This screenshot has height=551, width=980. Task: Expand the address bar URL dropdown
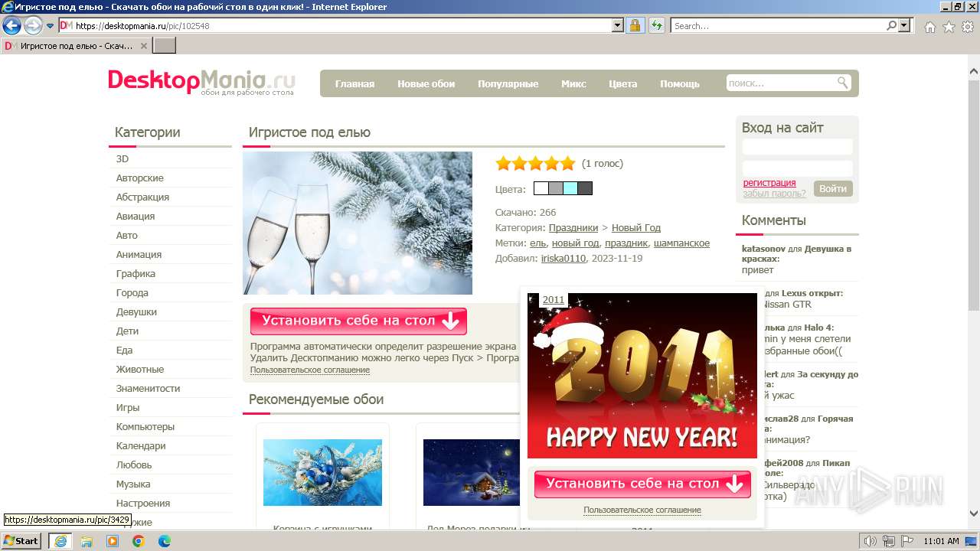coord(618,25)
